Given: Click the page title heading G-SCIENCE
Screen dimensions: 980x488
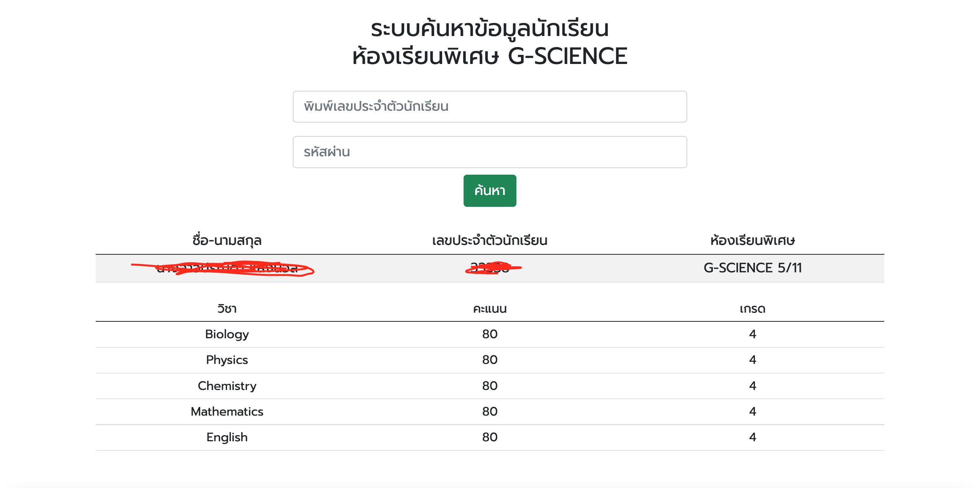Looking at the screenshot, I should pyautogui.click(x=490, y=56).
